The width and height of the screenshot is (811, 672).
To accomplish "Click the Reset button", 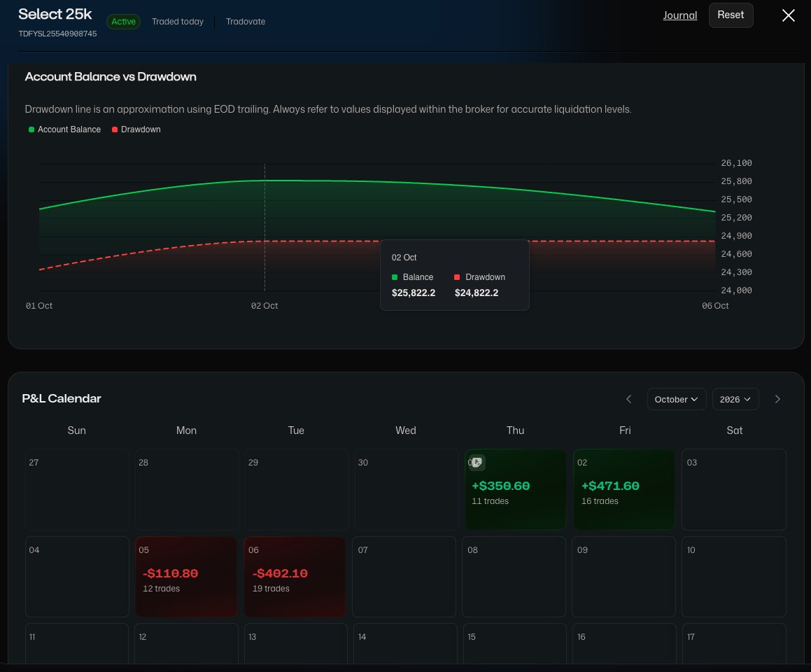I will pos(731,15).
